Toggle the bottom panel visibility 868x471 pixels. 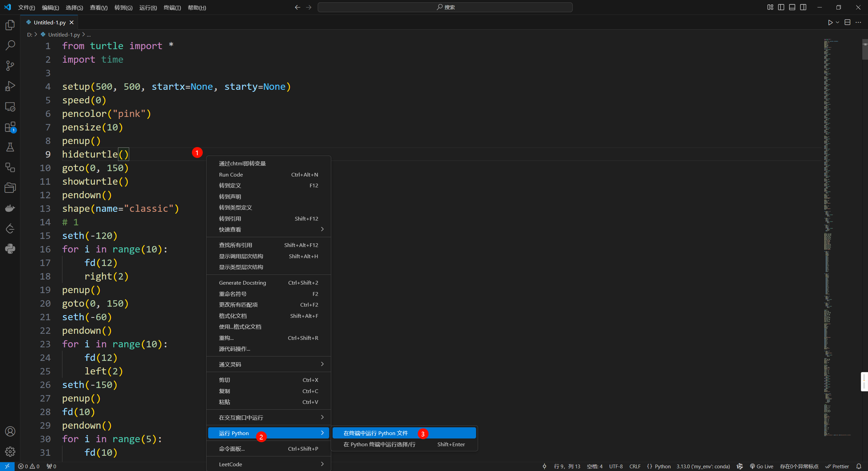point(792,7)
